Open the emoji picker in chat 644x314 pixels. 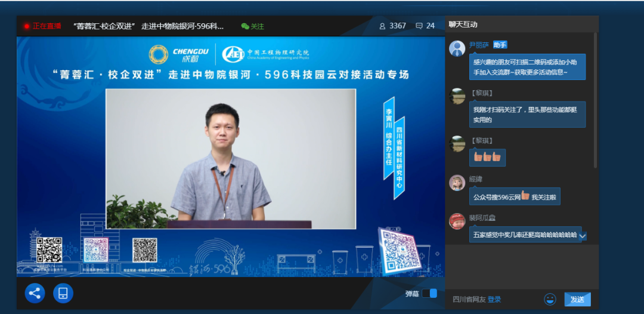pos(550,299)
